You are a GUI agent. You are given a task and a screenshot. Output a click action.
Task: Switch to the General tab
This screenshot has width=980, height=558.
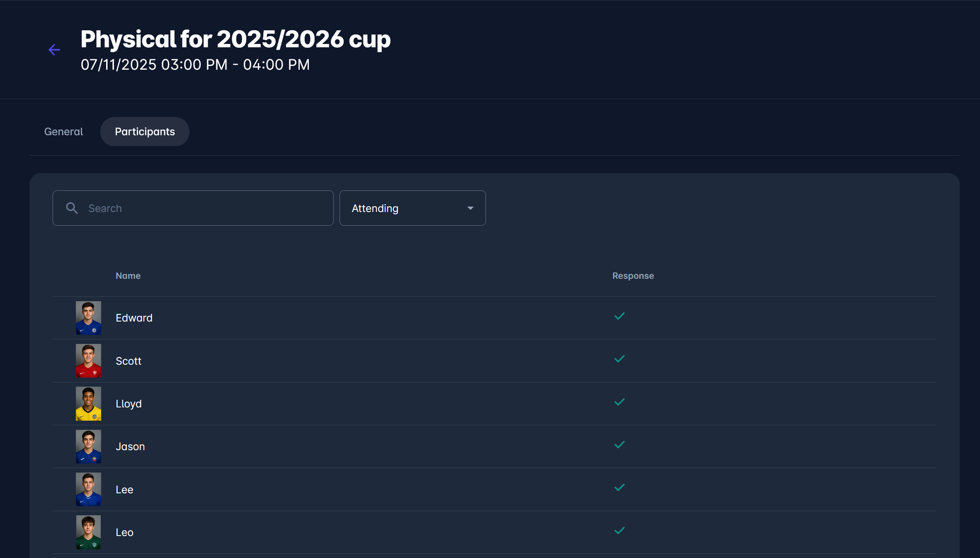point(63,132)
